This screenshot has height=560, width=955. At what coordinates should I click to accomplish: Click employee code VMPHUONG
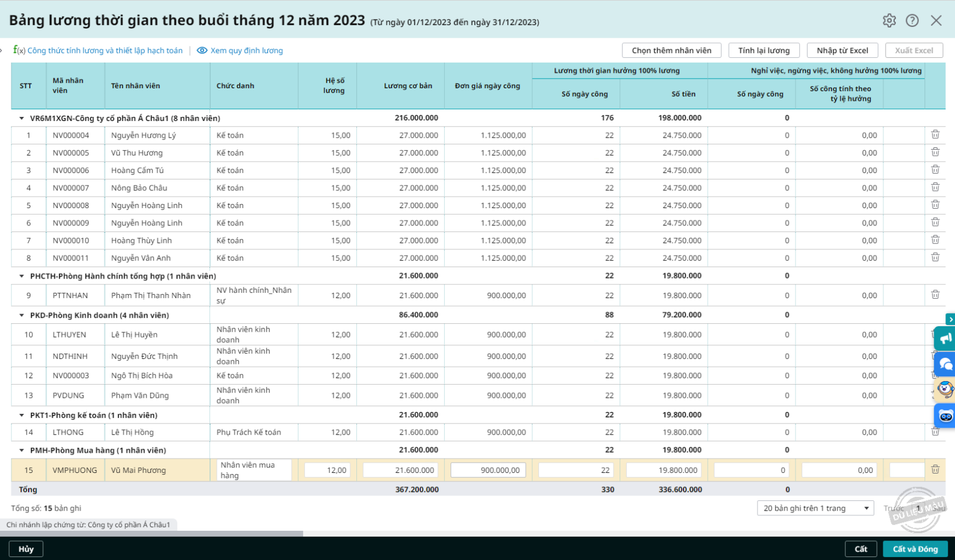(75, 470)
